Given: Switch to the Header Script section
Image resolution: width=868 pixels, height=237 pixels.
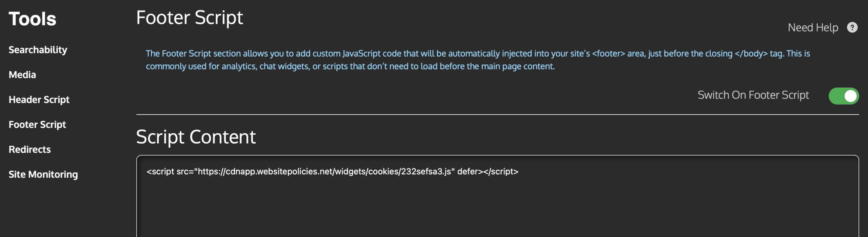Looking at the screenshot, I should click(39, 100).
